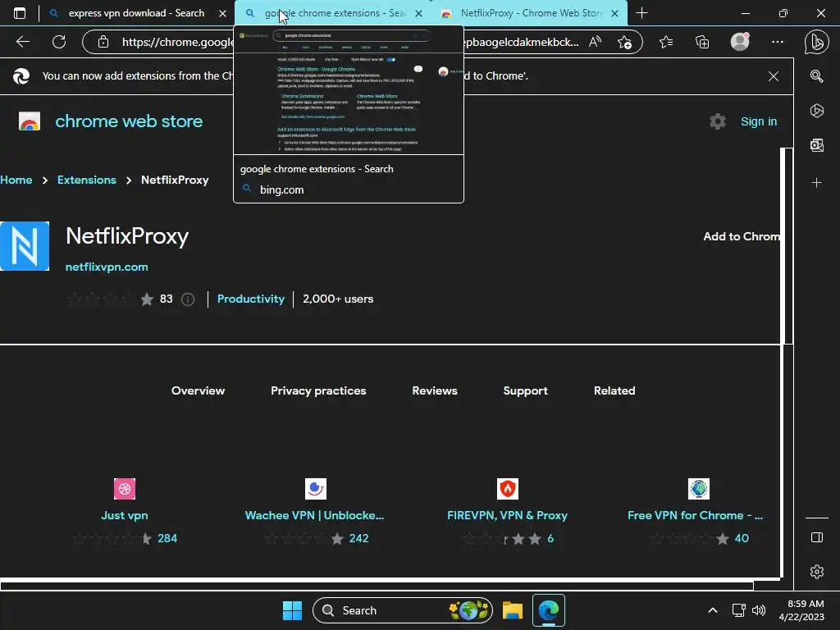Image resolution: width=840 pixels, height=630 pixels.
Task: Click the taskbar Search box
Action: tap(402, 610)
